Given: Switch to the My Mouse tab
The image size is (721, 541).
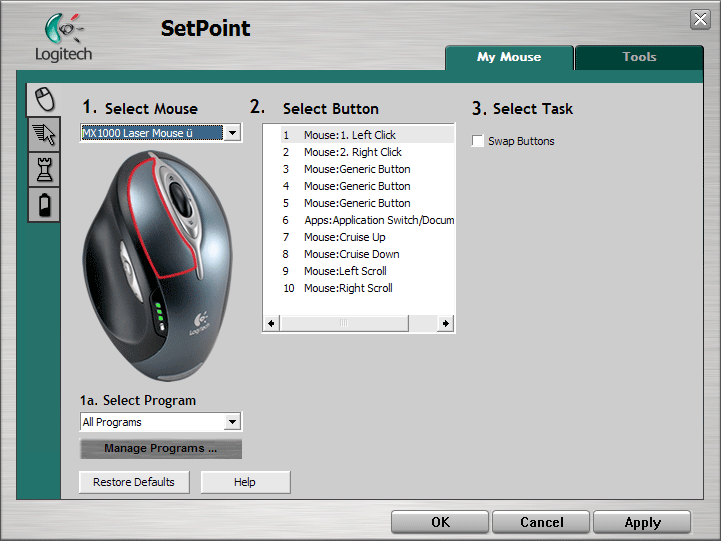Looking at the screenshot, I should click(509, 57).
